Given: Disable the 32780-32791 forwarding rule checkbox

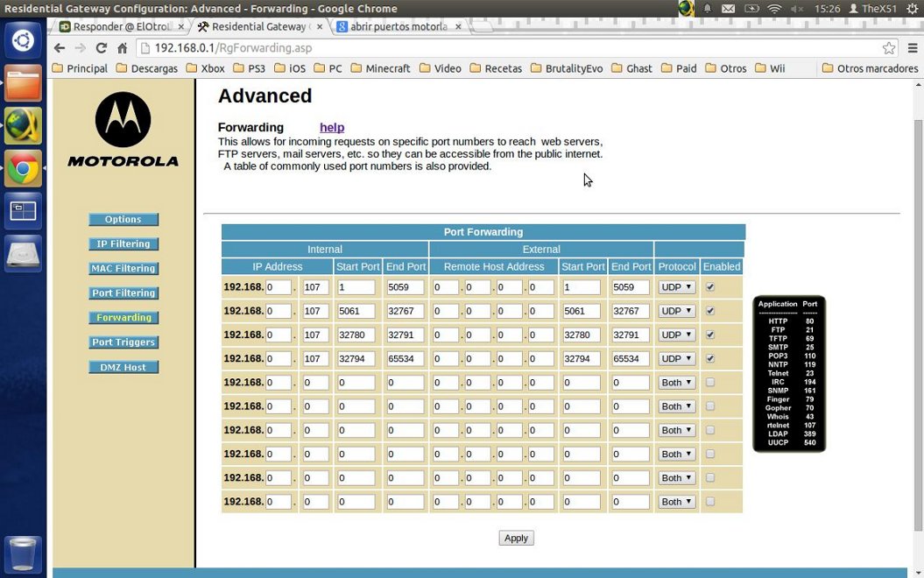Looking at the screenshot, I should pos(710,335).
